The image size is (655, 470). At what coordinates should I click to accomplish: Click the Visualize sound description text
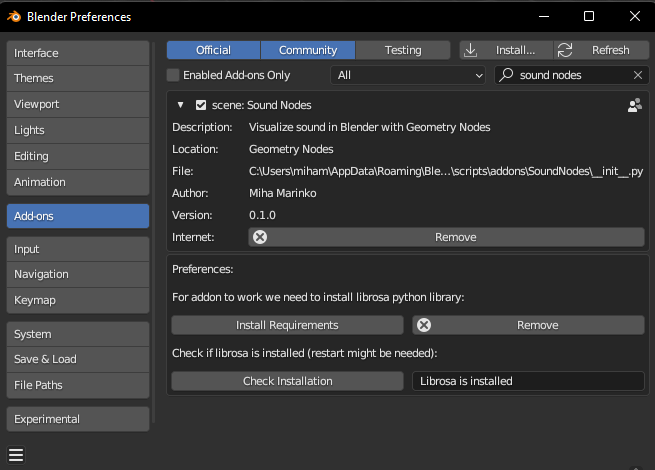[x=369, y=127]
